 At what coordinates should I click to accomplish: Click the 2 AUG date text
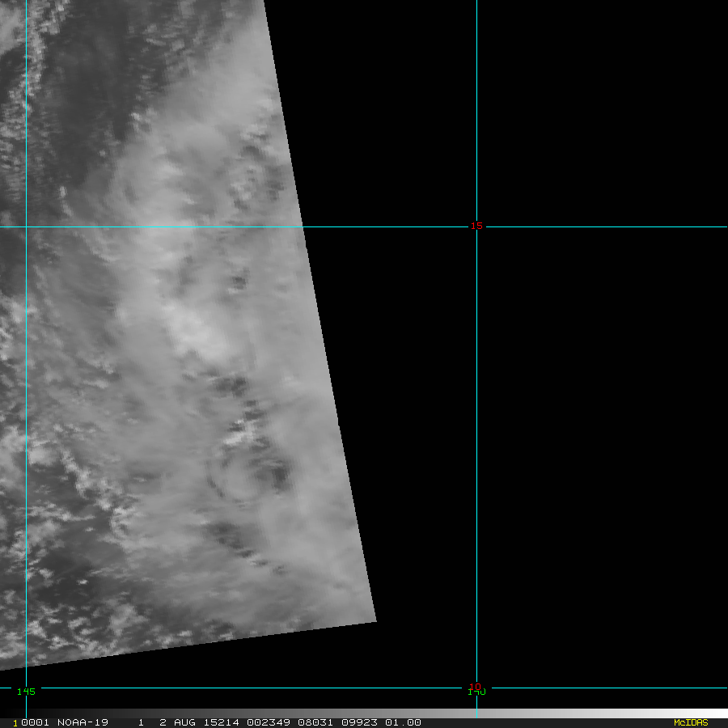(176, 722)
